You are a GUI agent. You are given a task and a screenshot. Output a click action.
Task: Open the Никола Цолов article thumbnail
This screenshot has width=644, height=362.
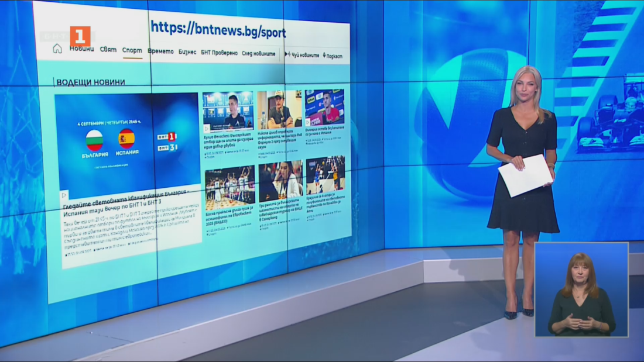coord(280,109)
